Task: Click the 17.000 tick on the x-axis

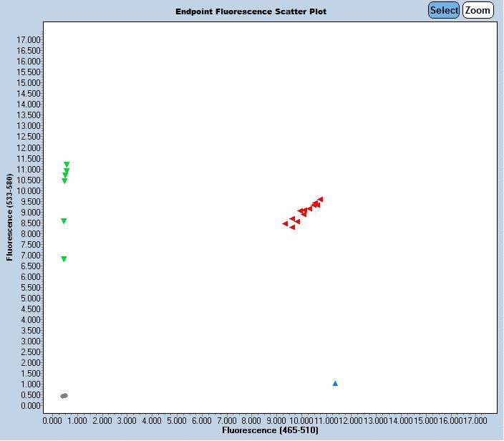Action: tap(475, 420)
